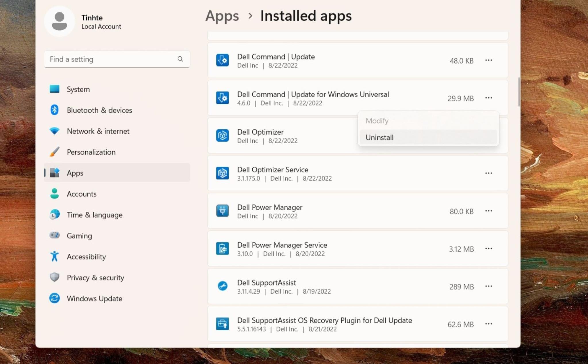Click the Dell Power Manager plug icon
This screenshot has height=364, width=588.
(222, 211)
